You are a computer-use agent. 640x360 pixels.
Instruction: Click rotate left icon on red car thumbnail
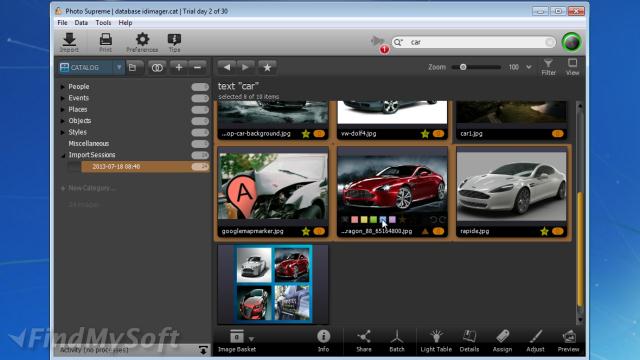click(433, 220)
